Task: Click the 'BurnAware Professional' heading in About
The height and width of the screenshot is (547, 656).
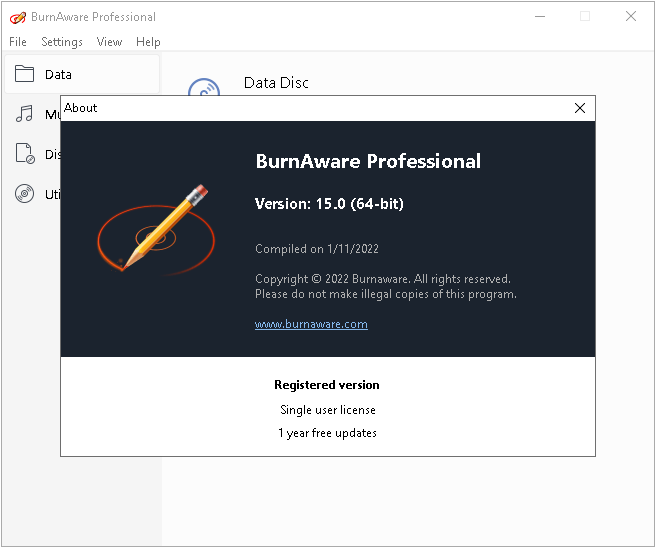Action: point(368,162)
